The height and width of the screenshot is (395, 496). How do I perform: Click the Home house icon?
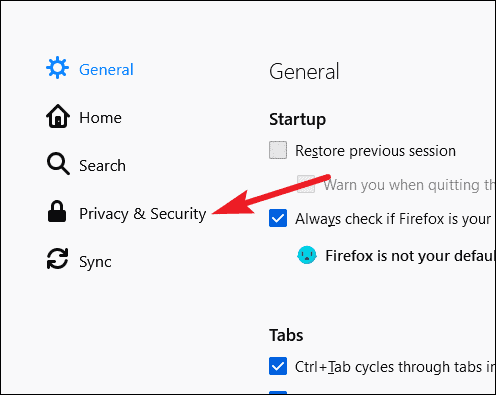tap(58, 116)
